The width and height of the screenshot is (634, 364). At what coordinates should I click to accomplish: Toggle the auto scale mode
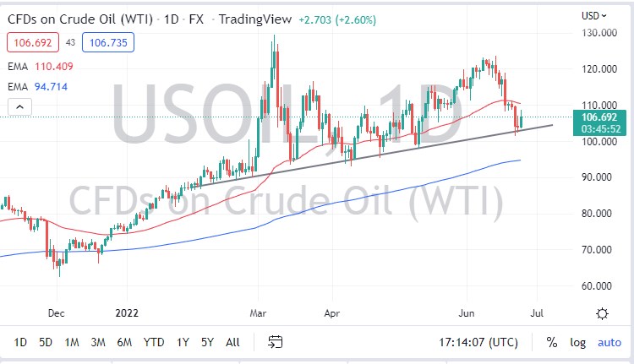click(609, 342)
